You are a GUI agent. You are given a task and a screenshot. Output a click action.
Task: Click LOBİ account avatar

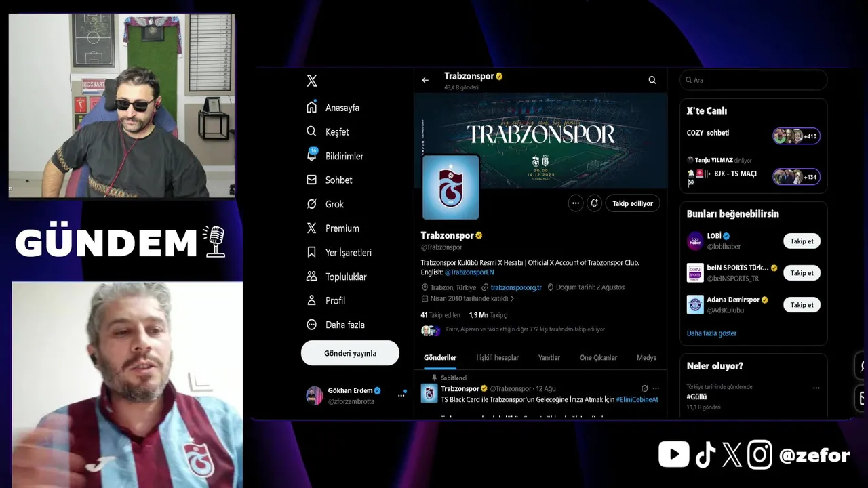(695, 241)
